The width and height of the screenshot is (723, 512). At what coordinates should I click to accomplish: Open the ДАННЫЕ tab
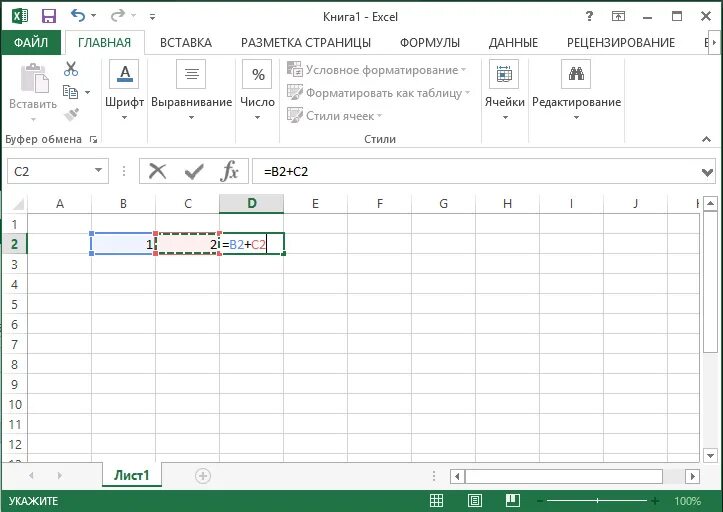pos(513,42)
